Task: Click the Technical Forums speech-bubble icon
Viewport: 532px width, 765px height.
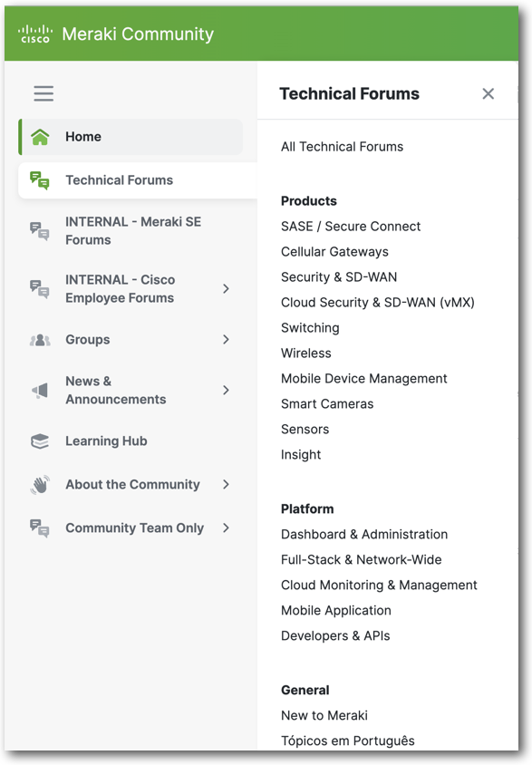Action: [x=39, y=180]
